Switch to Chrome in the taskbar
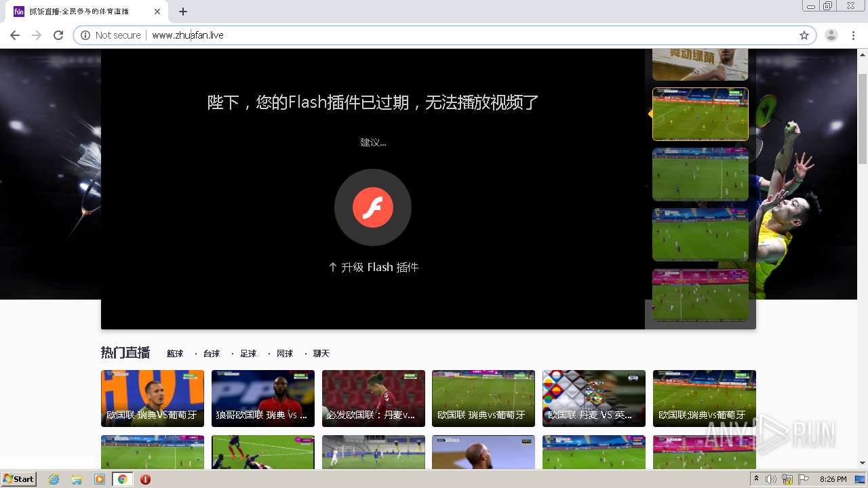Image resolution: width=868 pixels, height=488 pixels. [x=123, y=479]
